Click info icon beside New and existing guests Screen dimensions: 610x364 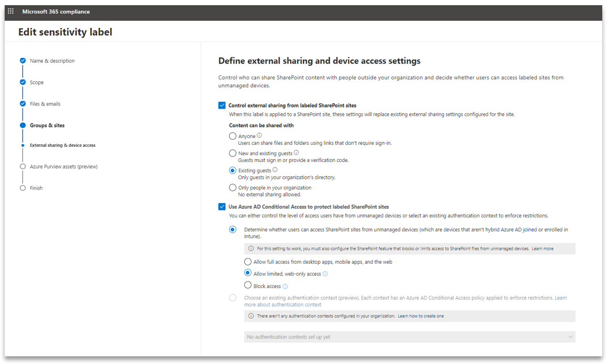pyautogui.click(x=296, y=153)
